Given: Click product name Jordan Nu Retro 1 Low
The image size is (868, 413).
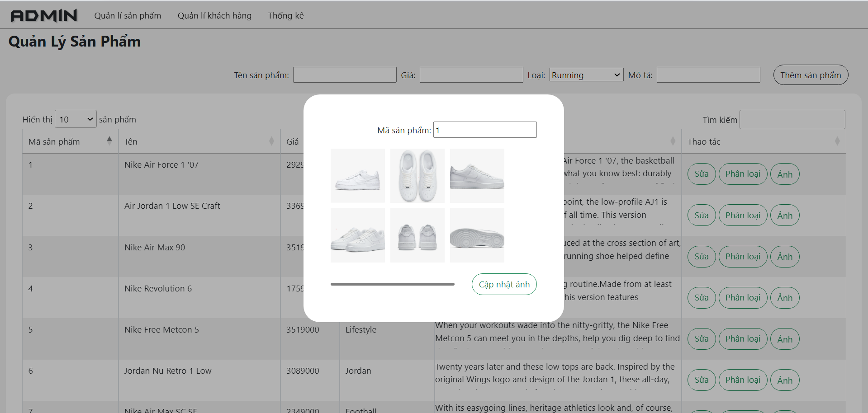Looking at the screenshot, I should click(x=168, y=371).
